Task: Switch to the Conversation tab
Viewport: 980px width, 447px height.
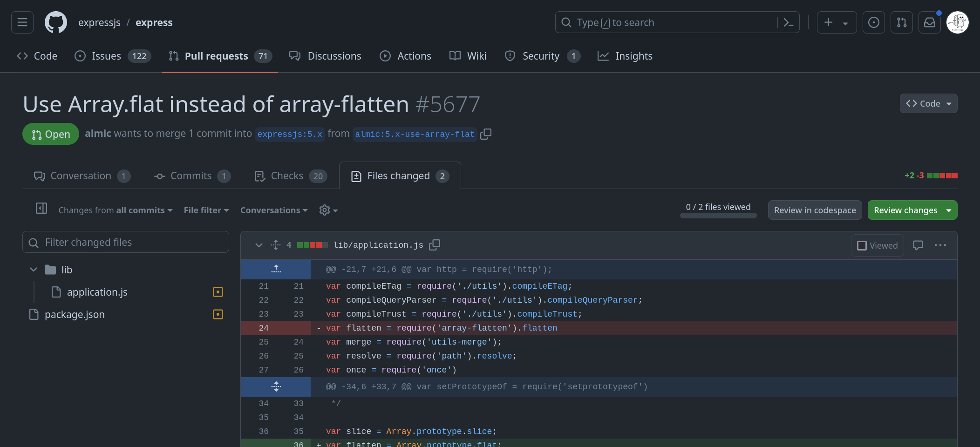Action: (x=82, y=176)
